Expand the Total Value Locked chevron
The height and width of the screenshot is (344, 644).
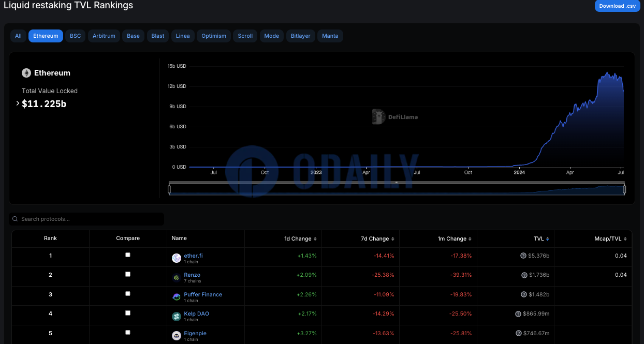(x=18, y=103)
